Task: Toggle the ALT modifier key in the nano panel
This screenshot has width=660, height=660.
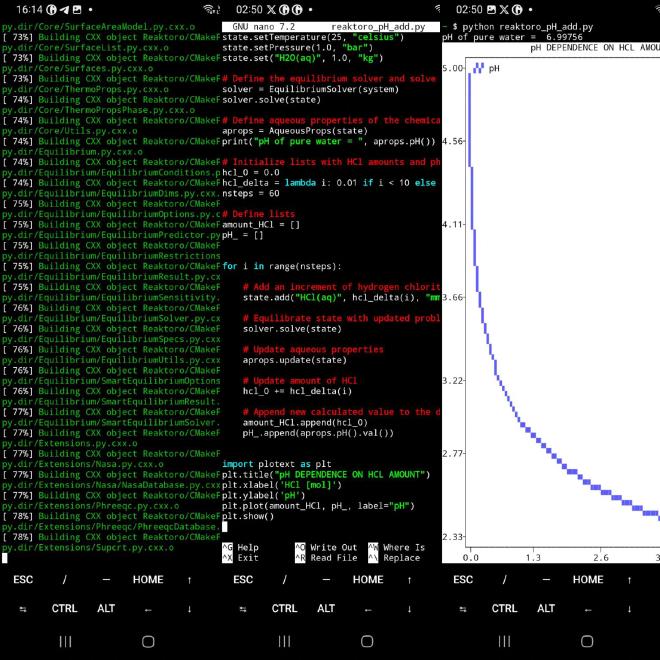Action: click(326, 608)
